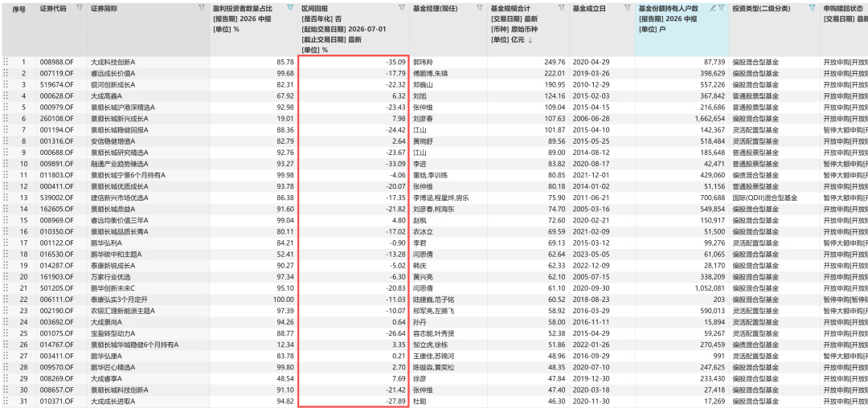Click fund size value 107.63
The height and width of the screenshot is (408, 868).
tap(555, 118)
